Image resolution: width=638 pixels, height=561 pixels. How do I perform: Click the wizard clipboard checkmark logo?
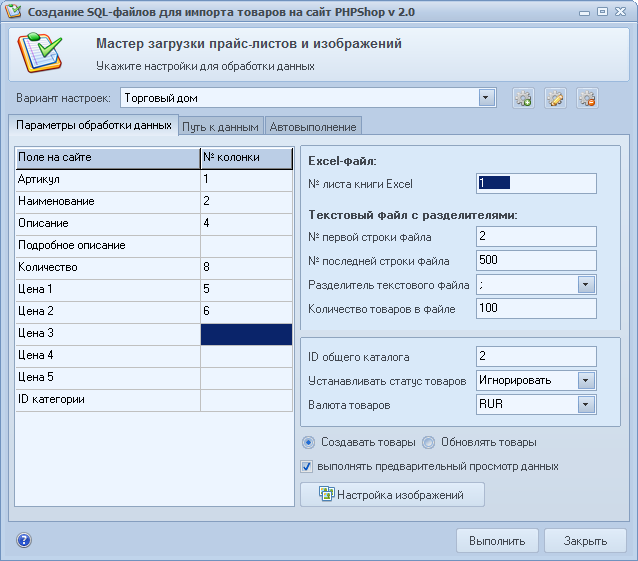coord(39,53)
